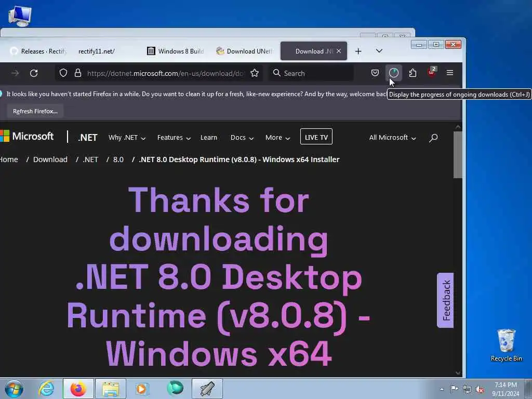532x399 pixels.
Task: Click the padlock site security icon
Action: click(x=78, y=73)
